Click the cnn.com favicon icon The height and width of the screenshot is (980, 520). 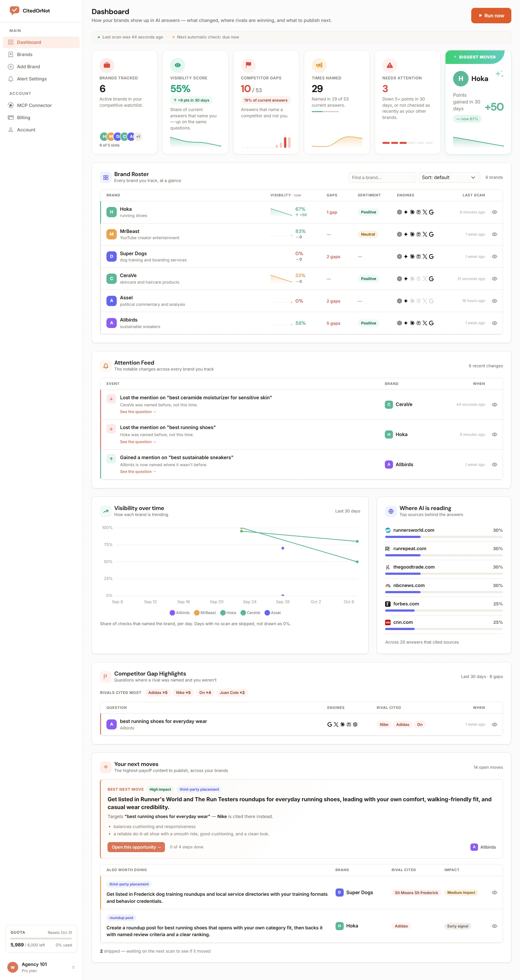point(388,622)
